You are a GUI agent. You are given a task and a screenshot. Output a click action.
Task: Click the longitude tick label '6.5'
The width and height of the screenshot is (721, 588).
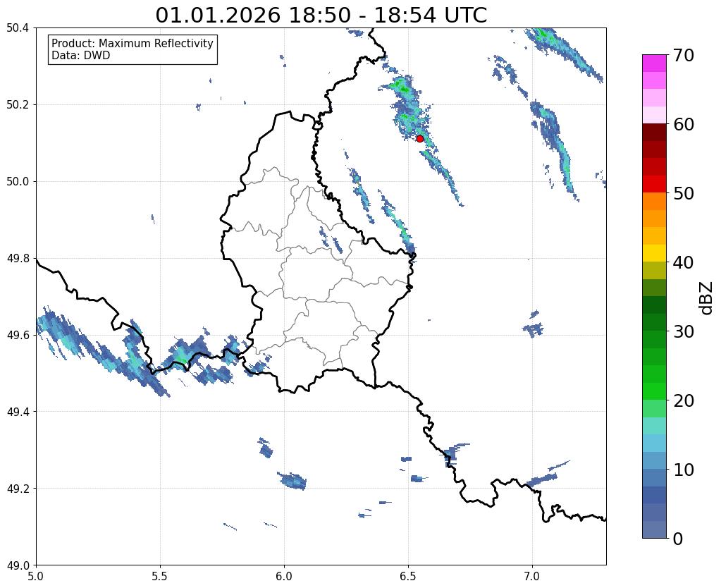[408, 577]
